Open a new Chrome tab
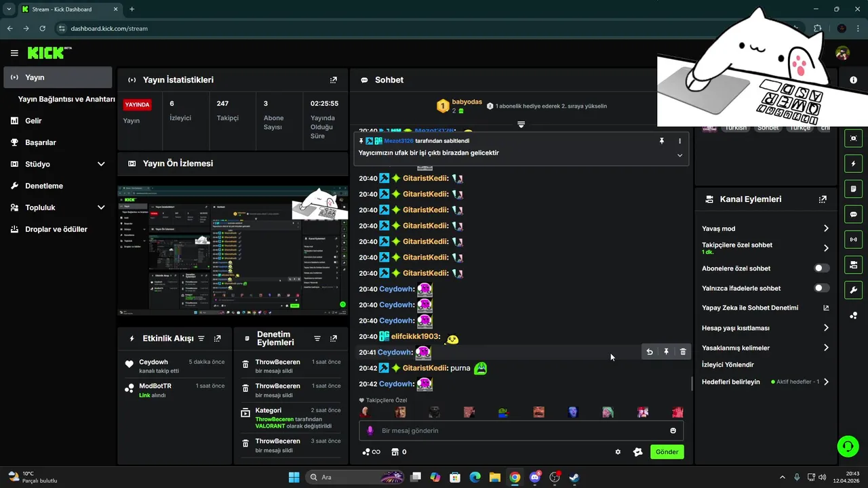 (132, 9)
